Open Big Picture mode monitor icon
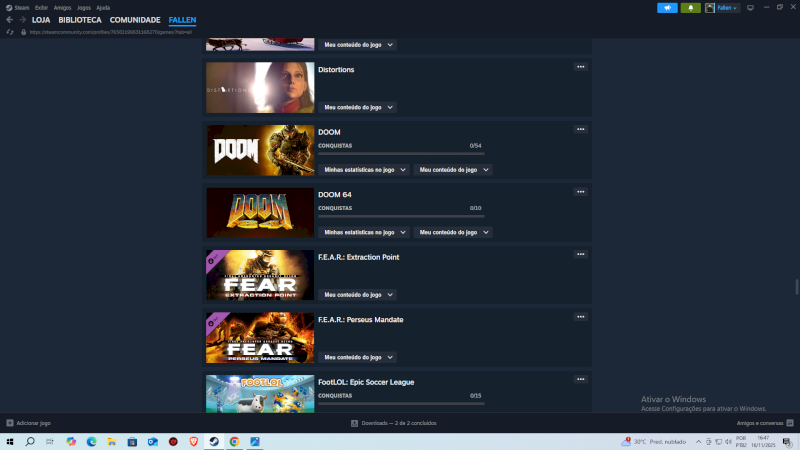The width and height of the screenshot is (800, 450). click(750, 8)
